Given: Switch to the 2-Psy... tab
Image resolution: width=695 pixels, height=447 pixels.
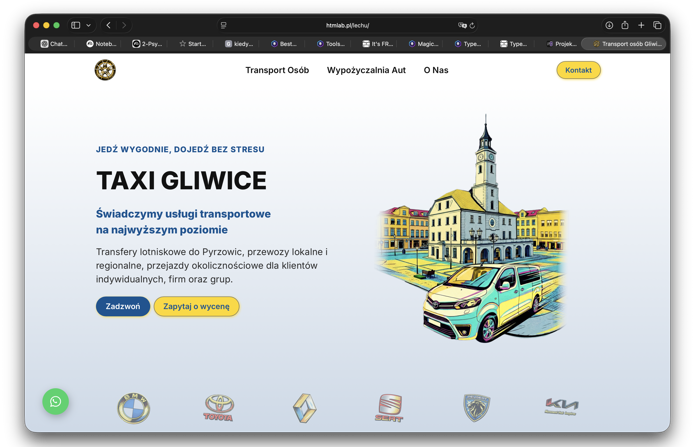Looking at the screenshot, I should pyautogui.click(x=147, y=44).
